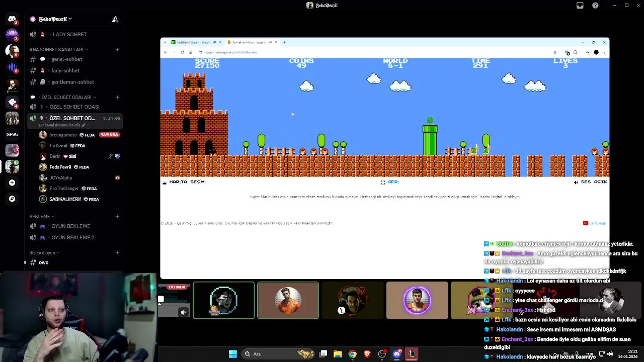Open Chrome profile avatar icon
The width and height of the screenshot is (644, 362).
(x=596, y=52)
